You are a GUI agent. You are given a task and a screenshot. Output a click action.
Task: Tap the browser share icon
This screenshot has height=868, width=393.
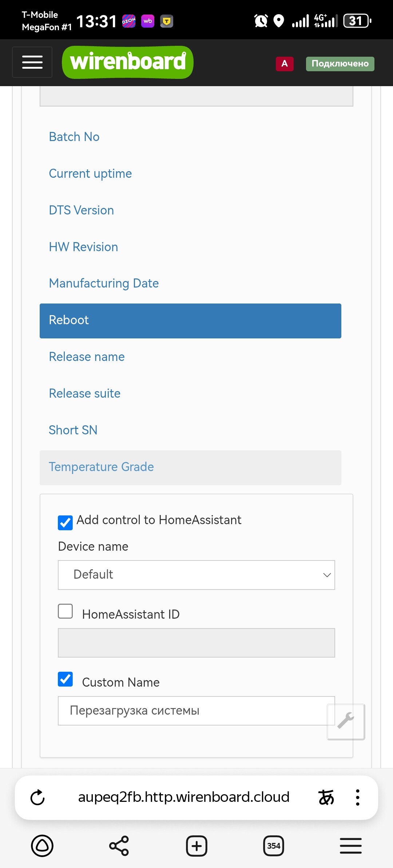[119, 846]
